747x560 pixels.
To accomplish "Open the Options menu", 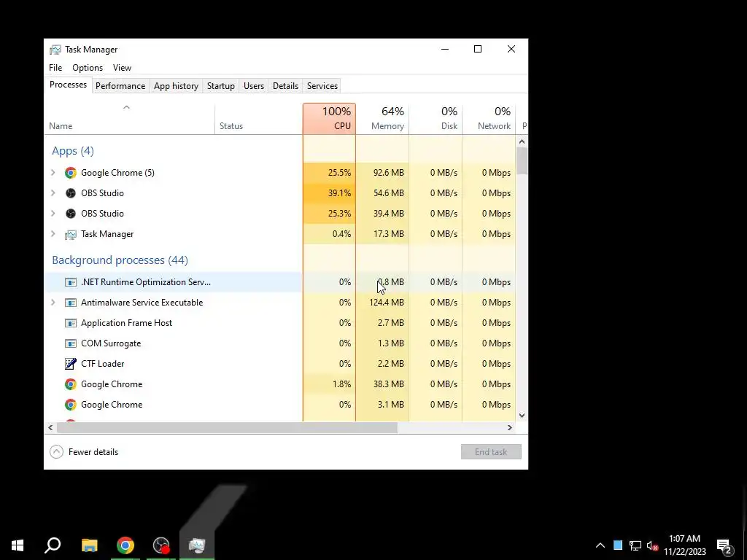I will pyautogui.click(x=88, y=68).
